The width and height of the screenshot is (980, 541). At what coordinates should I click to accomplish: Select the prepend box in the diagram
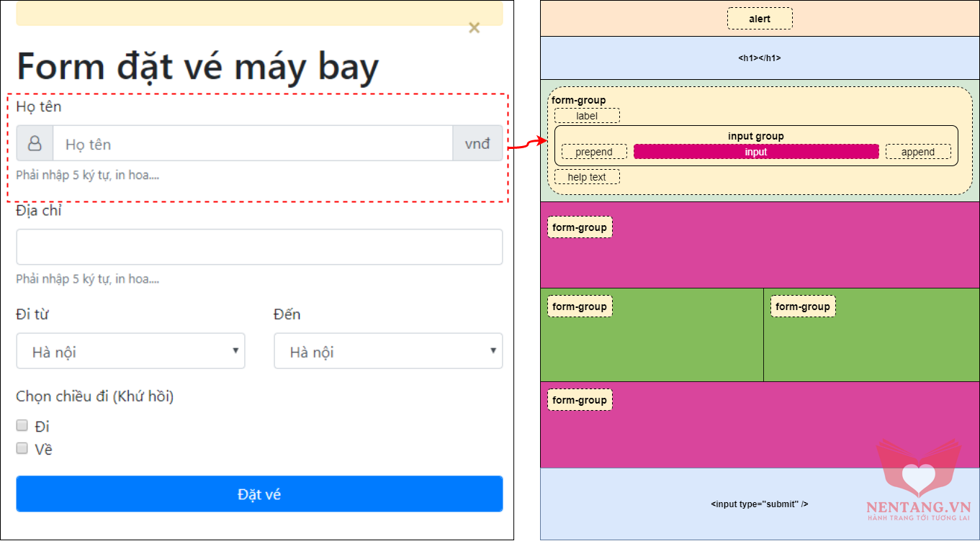click(594, 152)
